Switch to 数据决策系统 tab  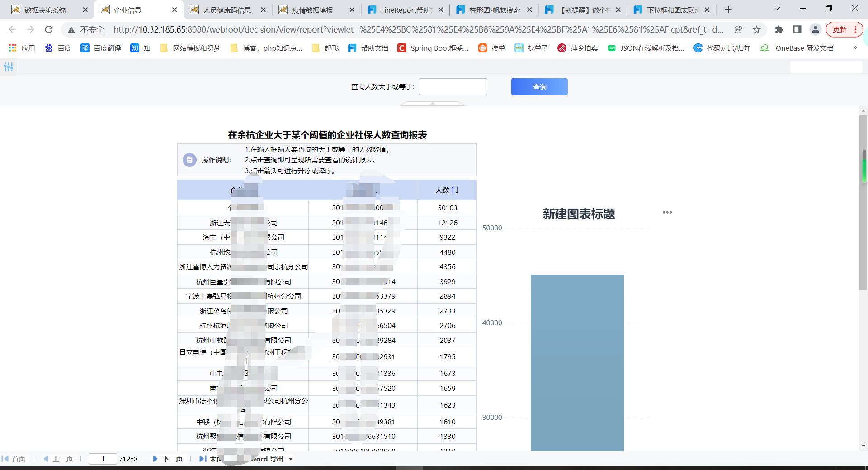(x=45, y=10)
